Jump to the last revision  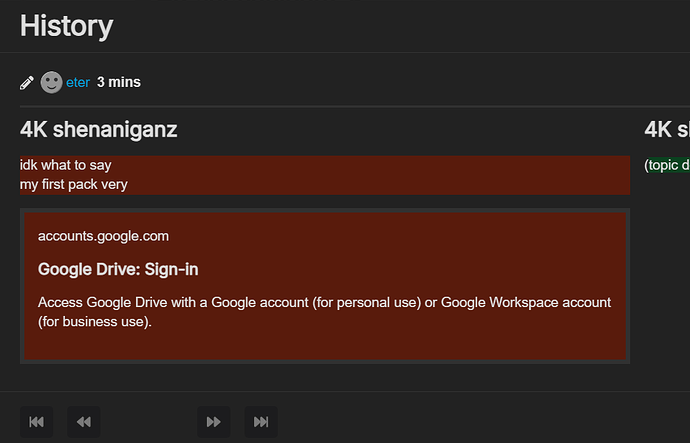(x=260, y=422)
